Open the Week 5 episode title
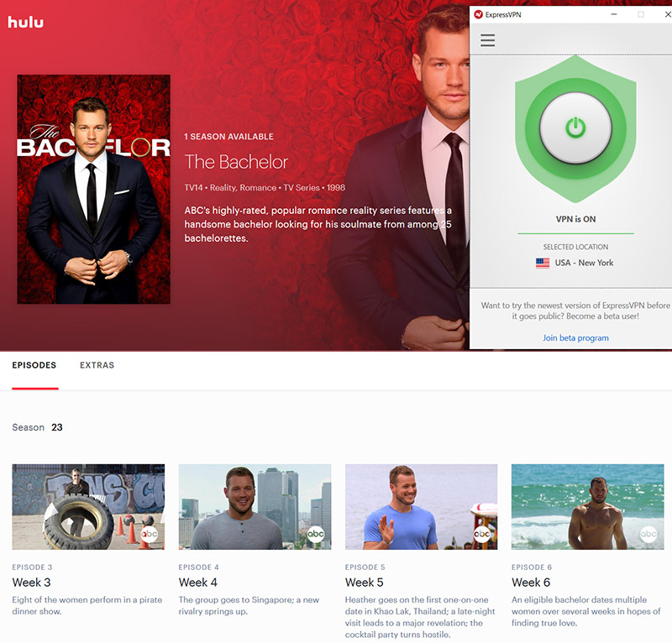This screenshot has width=672, height=643. pos(365,583)
